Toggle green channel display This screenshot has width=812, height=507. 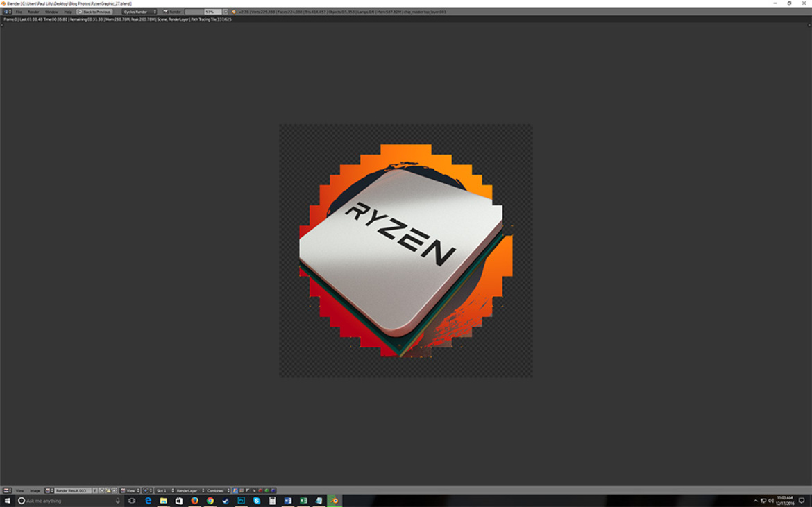pos(267,490)
